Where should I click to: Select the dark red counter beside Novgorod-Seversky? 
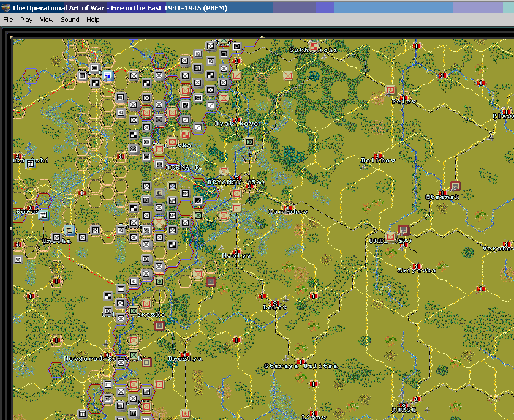(x=146, y=362)
